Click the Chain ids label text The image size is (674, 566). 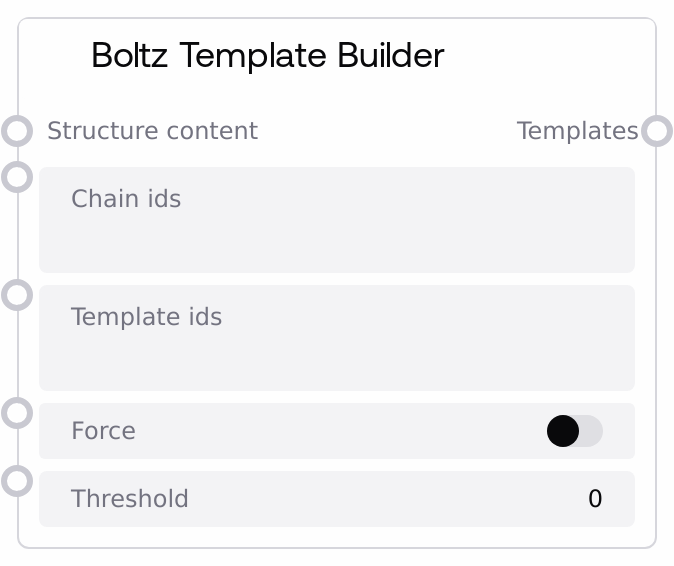[x=126, y=199]
